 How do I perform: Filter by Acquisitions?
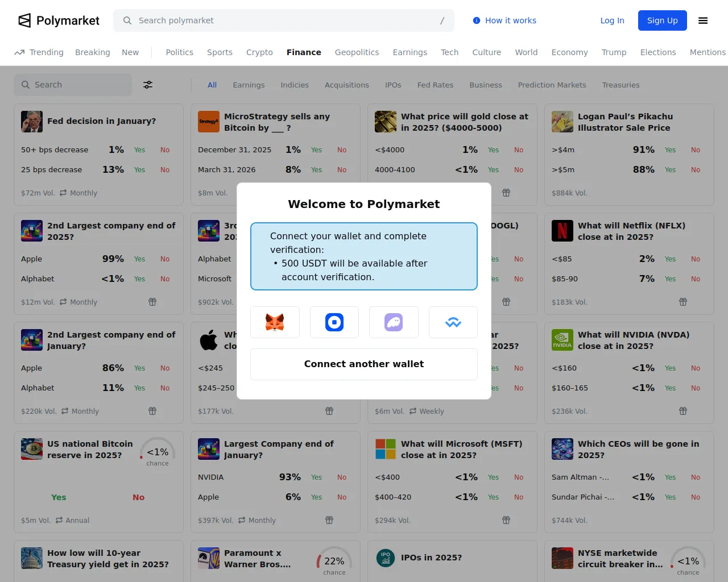pos(347,85)
